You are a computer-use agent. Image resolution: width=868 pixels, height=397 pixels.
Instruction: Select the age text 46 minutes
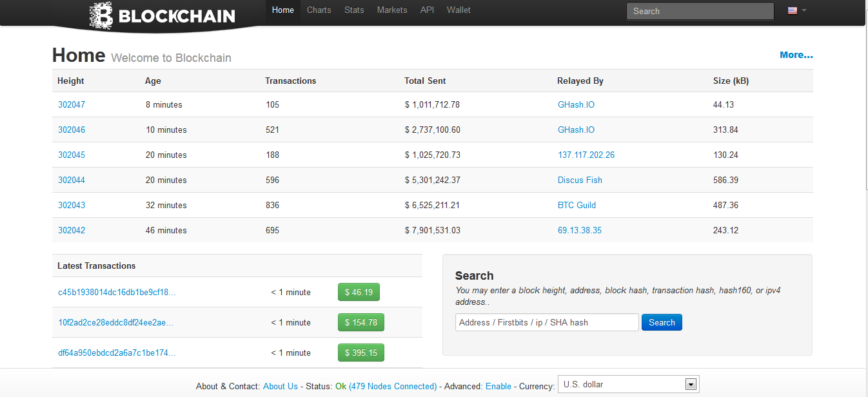[x=166, y=230]
